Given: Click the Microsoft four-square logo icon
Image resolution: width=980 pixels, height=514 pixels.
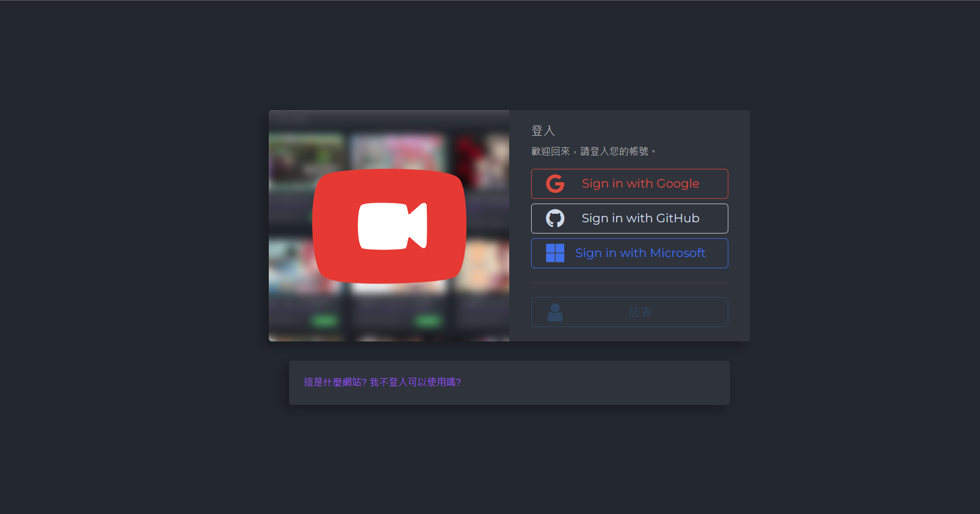Looking at the screenshot, I should click(x=555, y=253).
